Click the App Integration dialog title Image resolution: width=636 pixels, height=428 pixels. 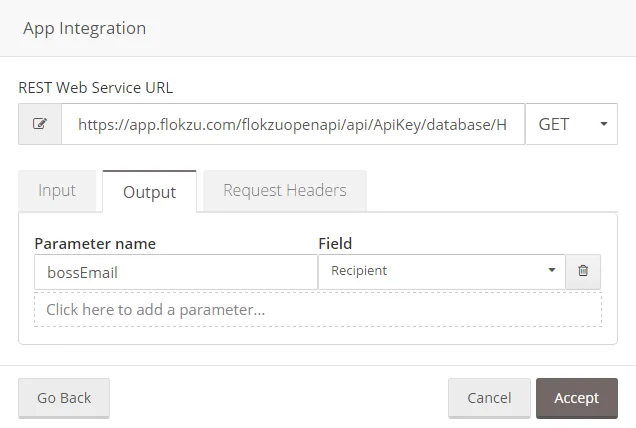pos(84,28)
